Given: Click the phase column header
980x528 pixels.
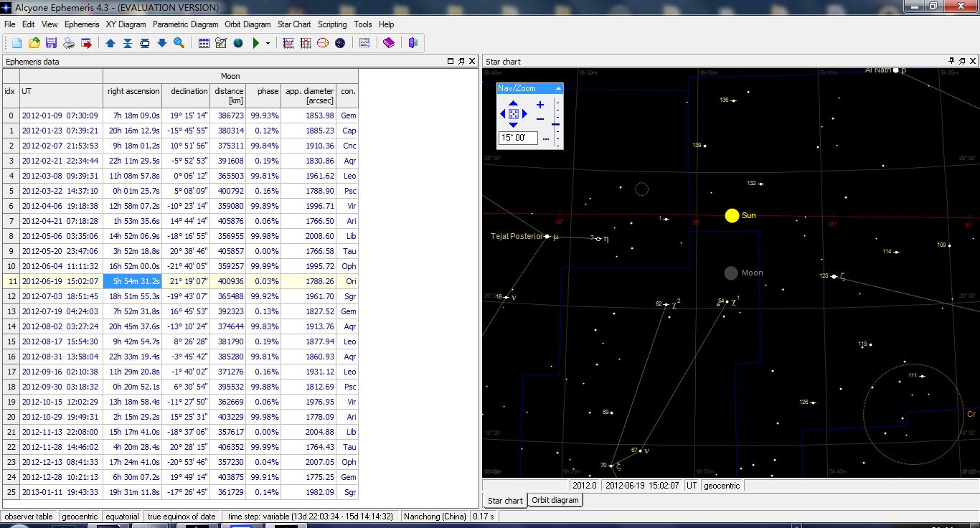Looking at the screenshot, I should [x=263, y=91].
